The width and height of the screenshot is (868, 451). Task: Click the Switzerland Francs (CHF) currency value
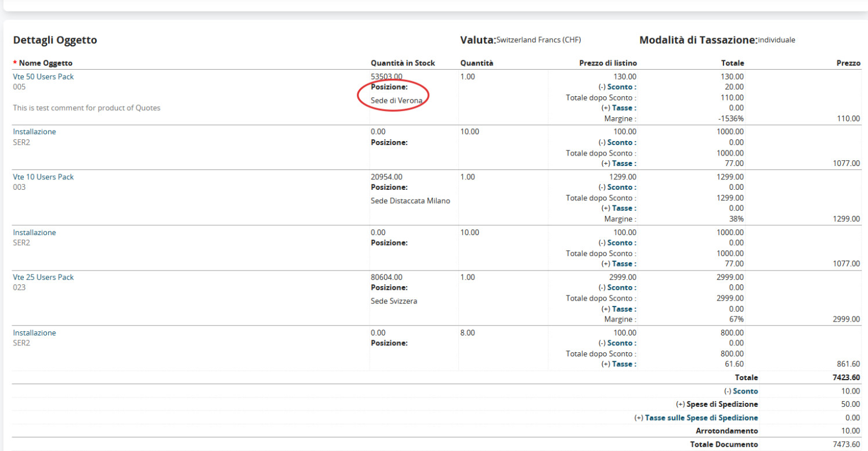tap(538, 40)
